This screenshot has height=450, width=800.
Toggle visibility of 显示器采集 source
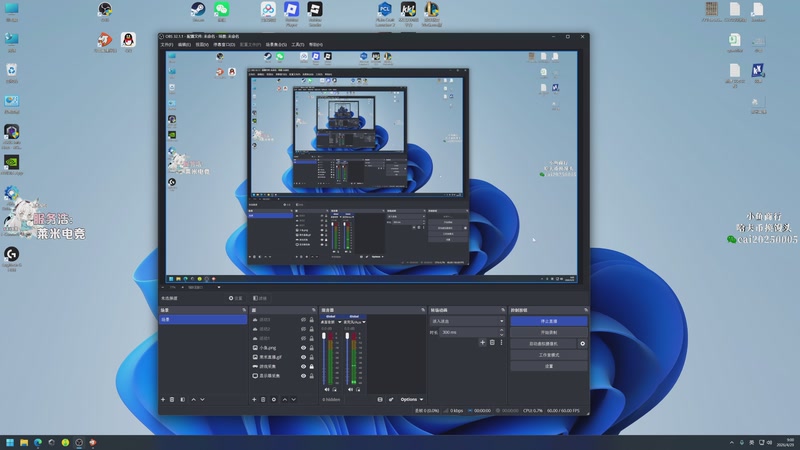click(303, 376)
